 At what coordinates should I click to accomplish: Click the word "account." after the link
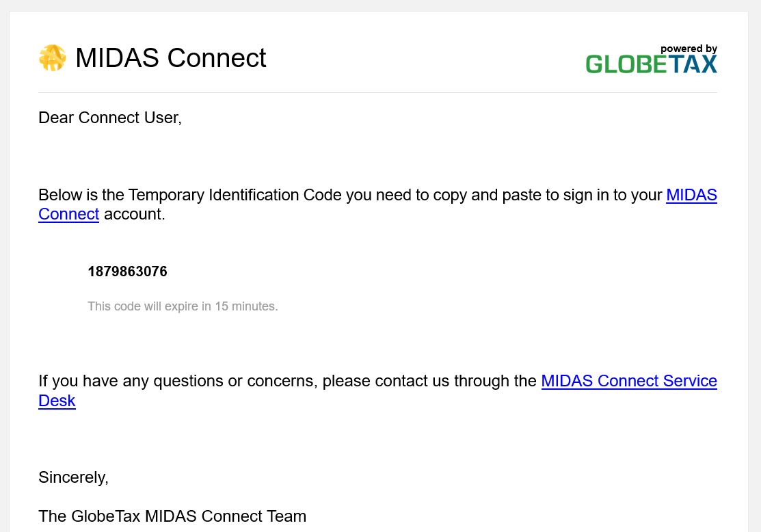click(x=135, y=214)
